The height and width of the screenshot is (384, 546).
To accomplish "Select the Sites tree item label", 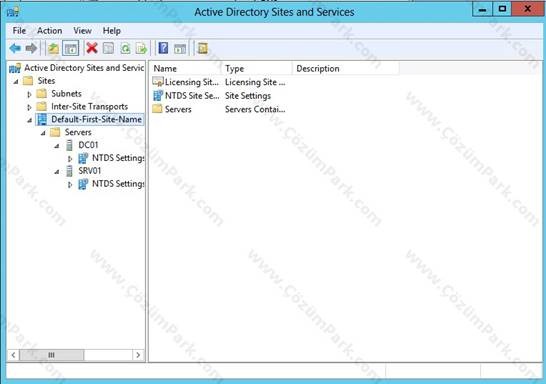I will tap(46, 80).
